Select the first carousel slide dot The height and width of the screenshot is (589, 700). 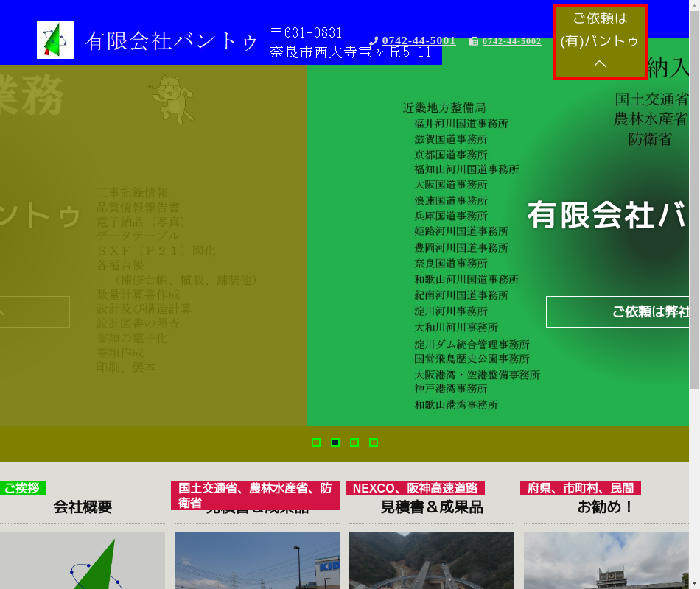click(316, 442)
